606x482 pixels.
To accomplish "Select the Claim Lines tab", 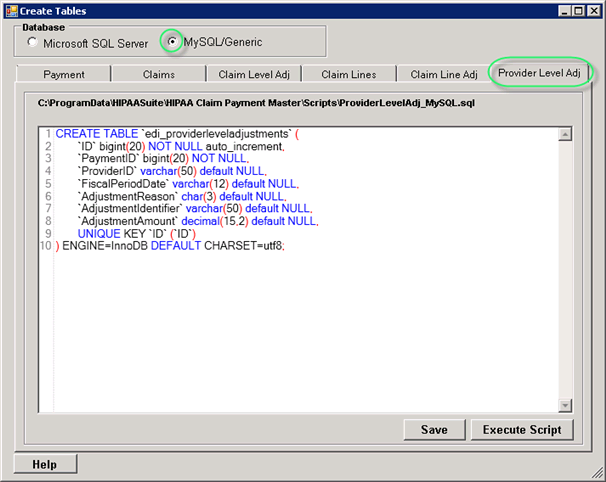I will 348,74.
